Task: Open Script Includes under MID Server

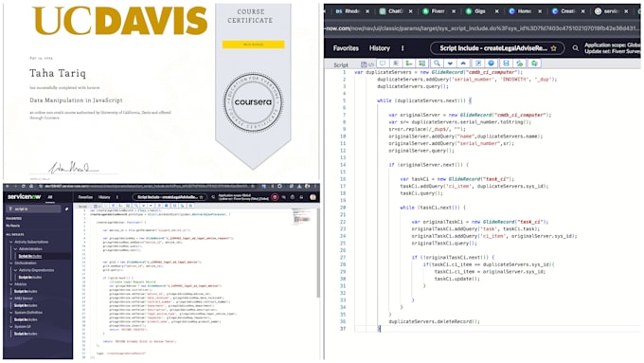Action: [26, 305]
